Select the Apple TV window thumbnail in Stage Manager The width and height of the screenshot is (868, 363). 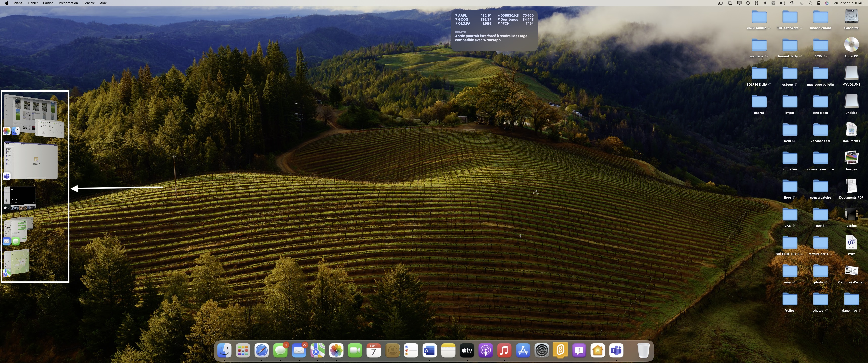(19, 198)
